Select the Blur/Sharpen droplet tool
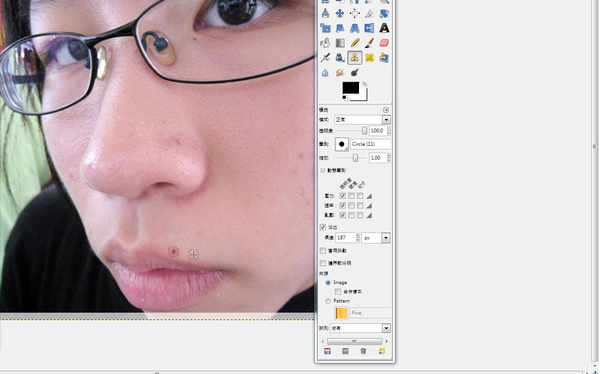The height and width of the screenshot is (374, 600). click(x=325, y=72)
